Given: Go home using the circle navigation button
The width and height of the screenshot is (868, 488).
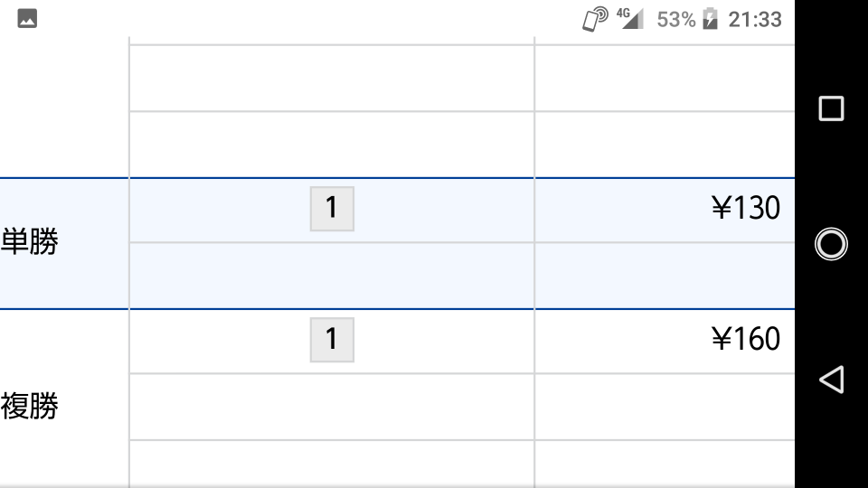Looking at the screenshot, I should click(x=831, y=243).
